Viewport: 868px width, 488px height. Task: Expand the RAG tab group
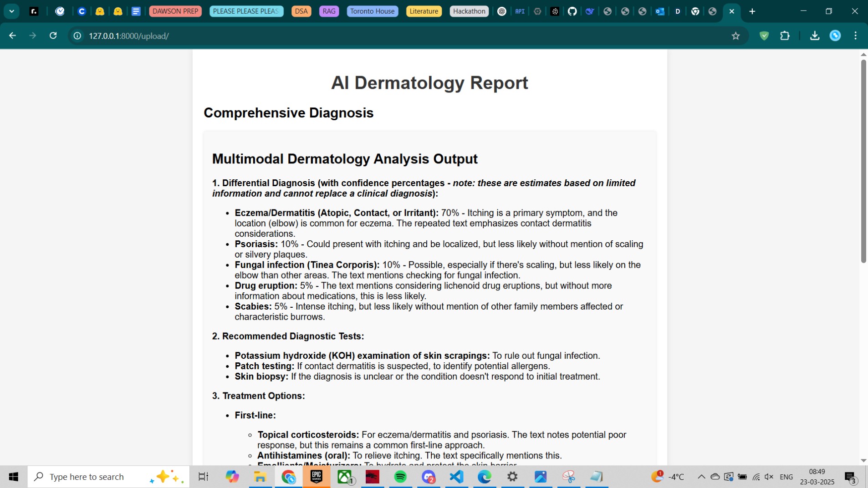tap(329, 11)
